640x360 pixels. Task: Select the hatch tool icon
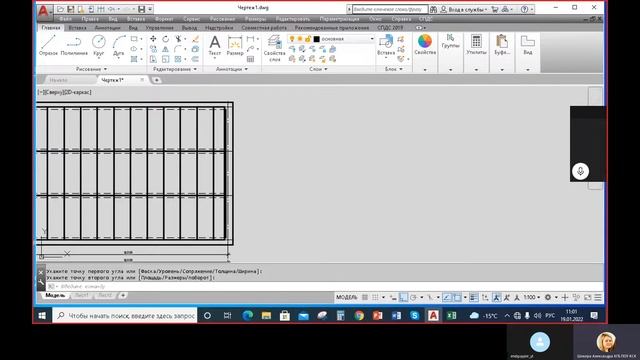coord(134,59)
